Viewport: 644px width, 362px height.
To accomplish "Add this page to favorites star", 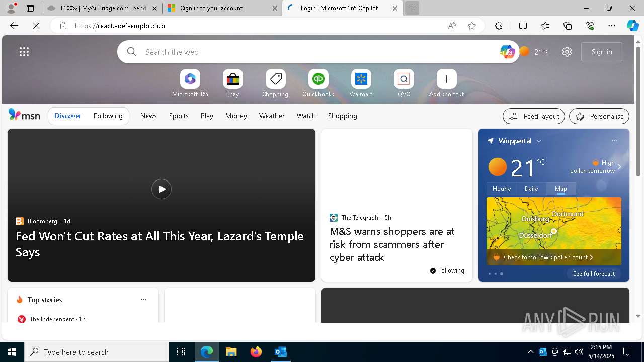I will [472, 26].
